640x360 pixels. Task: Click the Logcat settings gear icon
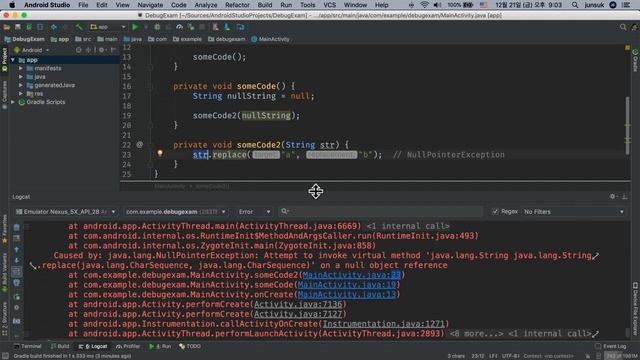[613, 196]
